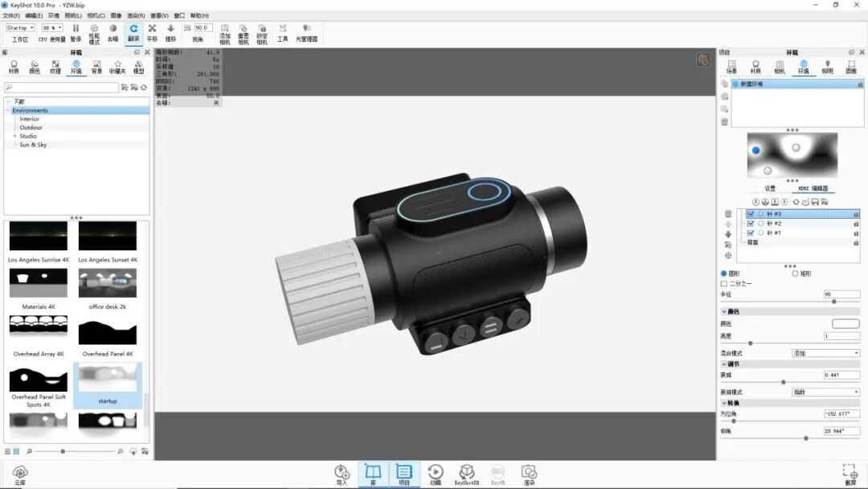This screenshot has height=489, width=868.
Task: Open the 光管理器 (Light Manager)
Action: point(307,34)
